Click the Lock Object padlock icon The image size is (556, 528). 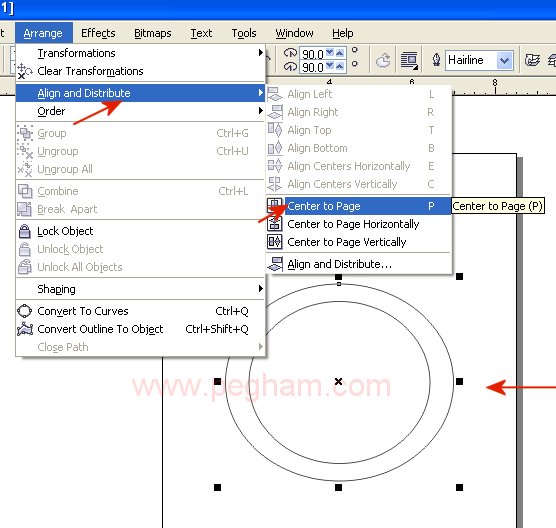[24, 231]
